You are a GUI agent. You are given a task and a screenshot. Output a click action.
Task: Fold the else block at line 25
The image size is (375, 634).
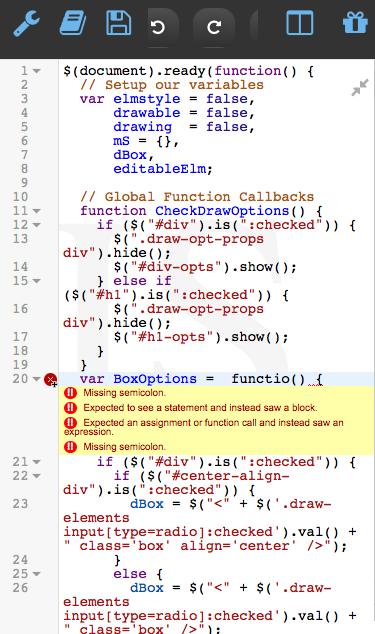36,574
